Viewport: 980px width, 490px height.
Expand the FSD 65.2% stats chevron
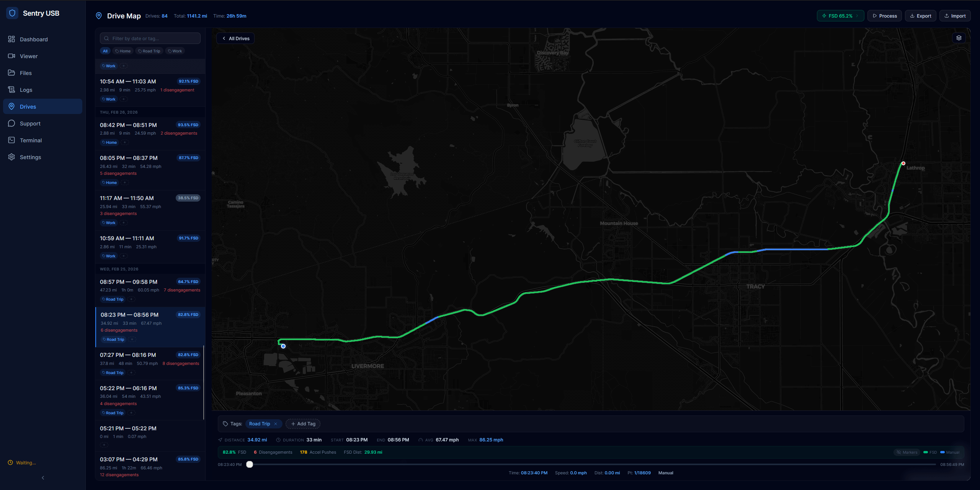[857, 16]
